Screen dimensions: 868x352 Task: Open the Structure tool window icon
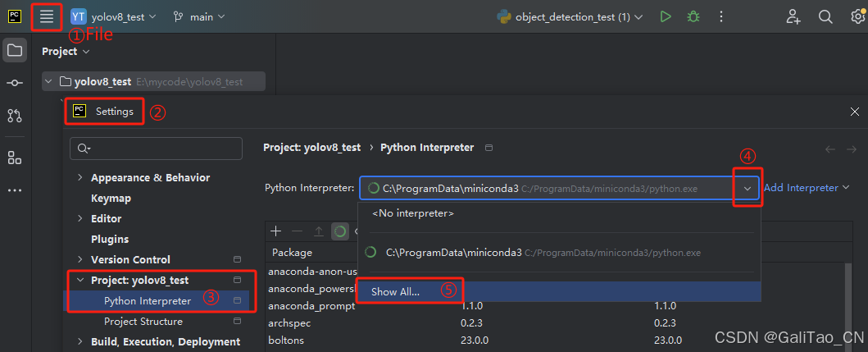click(15, 158)
